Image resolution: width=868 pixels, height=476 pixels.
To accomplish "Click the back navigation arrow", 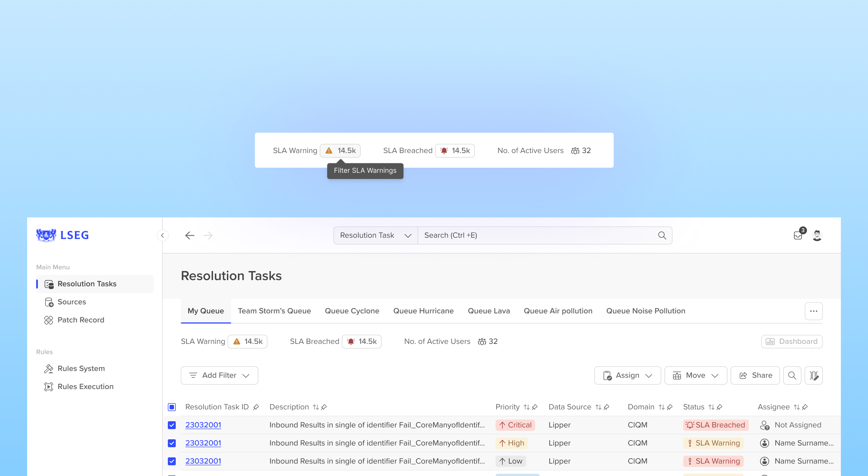I will (190, 235).
